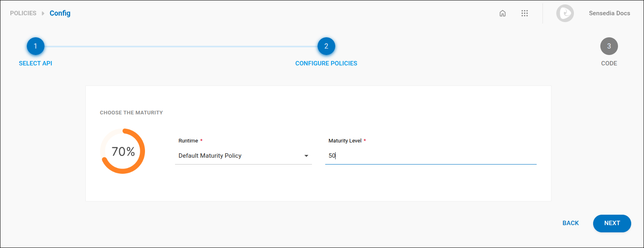Select step 2 circle in stepper
The image size is (644, 248).
[x=326, y=46]
